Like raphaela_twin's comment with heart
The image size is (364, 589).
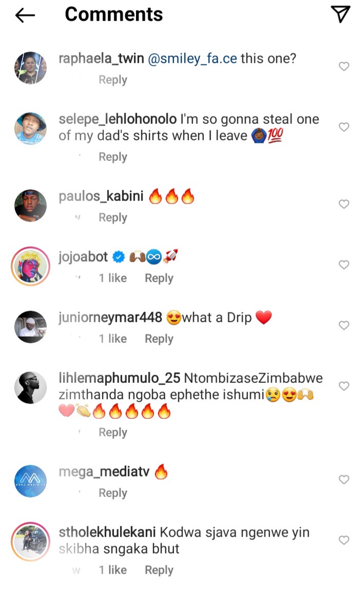pos(344,66)
